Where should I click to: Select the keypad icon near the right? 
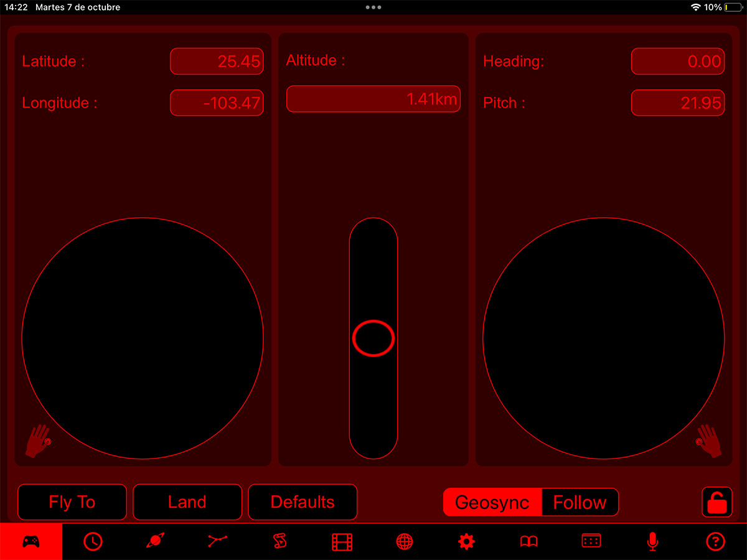[x=590, y=541]
